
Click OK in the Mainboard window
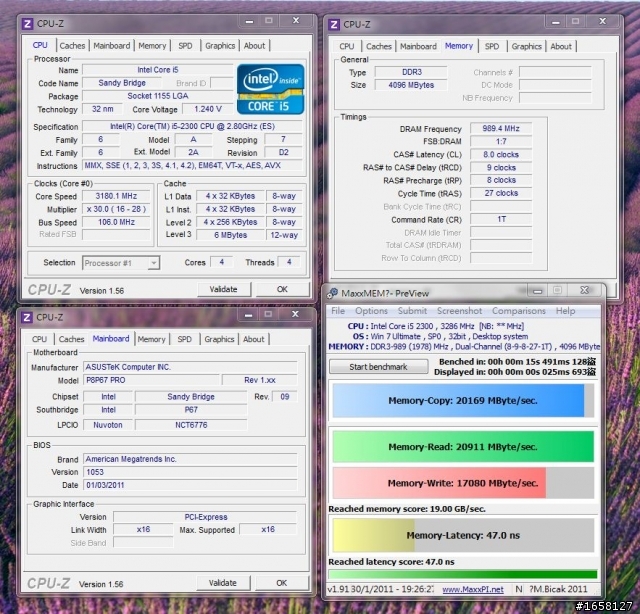[282, 583]
